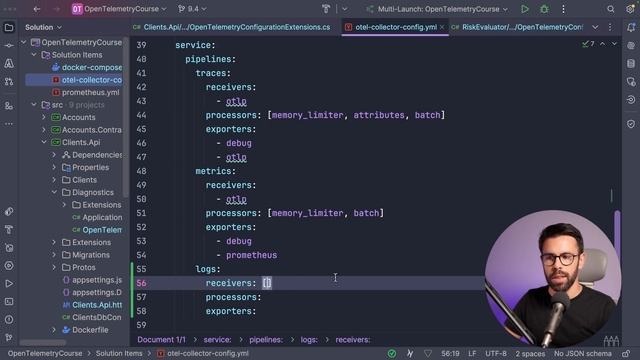640x360 pixels.
Task: Go to previous highlighted problem arrow
Action: (602, 44)
